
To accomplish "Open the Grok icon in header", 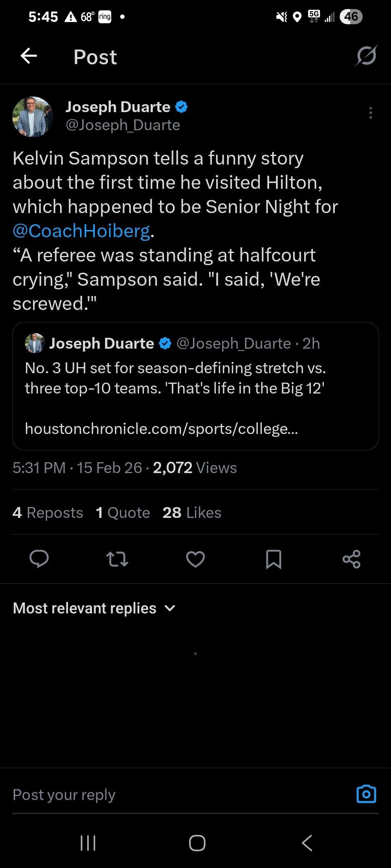I will 366,56.
